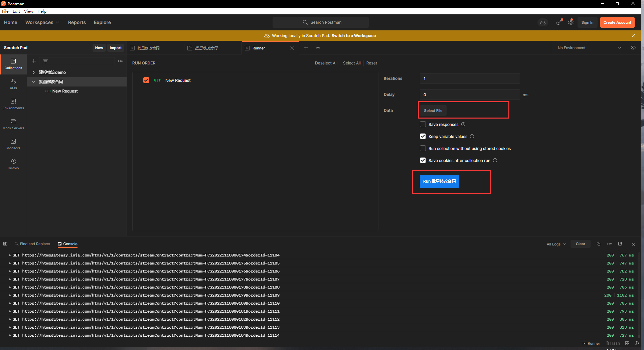Toggle the sidebar with bottom-left icon

[5, 244]
